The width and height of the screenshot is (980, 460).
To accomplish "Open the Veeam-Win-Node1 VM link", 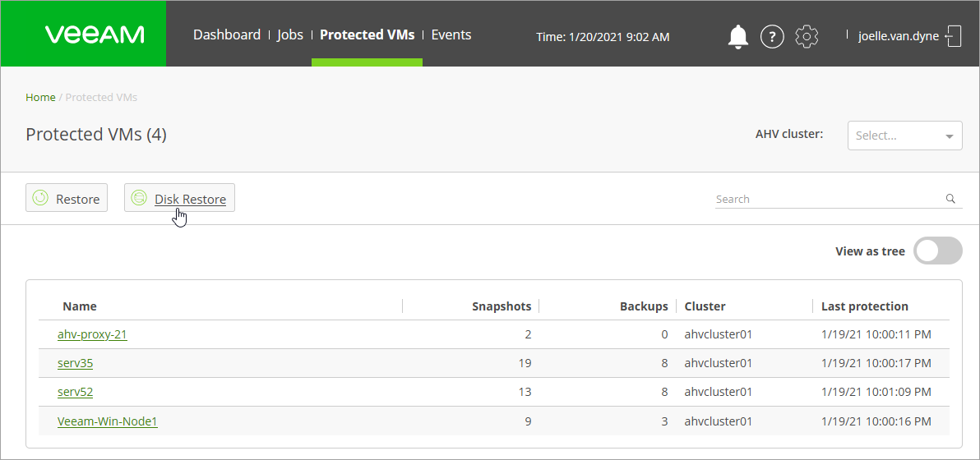I will pyautogui.click(x=108, y=421).
